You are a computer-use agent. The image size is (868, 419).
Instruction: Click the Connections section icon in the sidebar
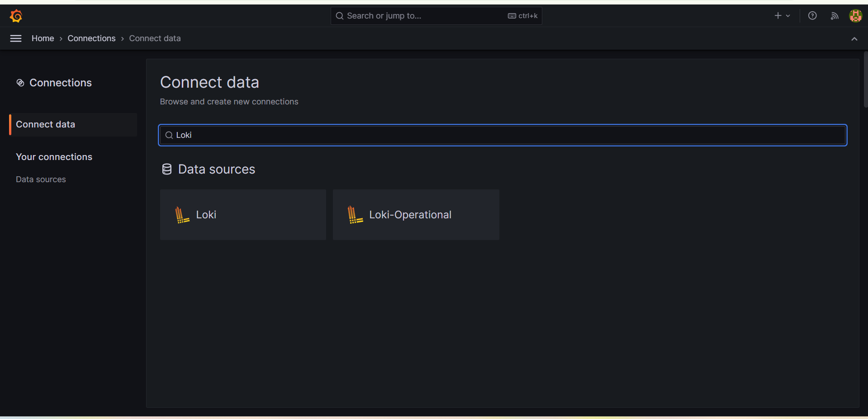pos(20,83)
